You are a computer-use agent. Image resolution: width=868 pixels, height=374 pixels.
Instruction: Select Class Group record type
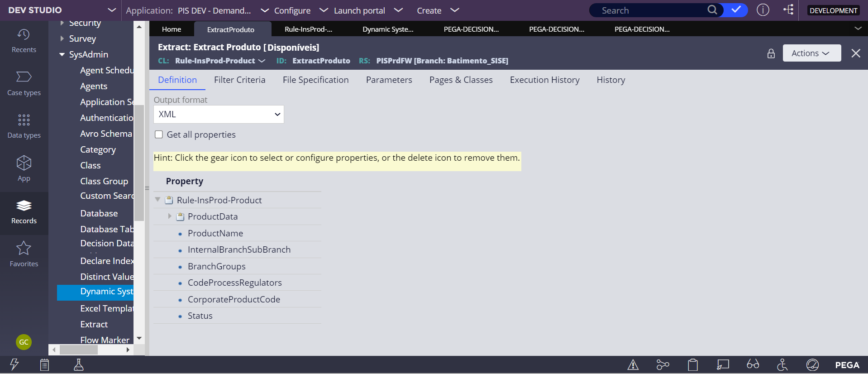pos(104,182)
